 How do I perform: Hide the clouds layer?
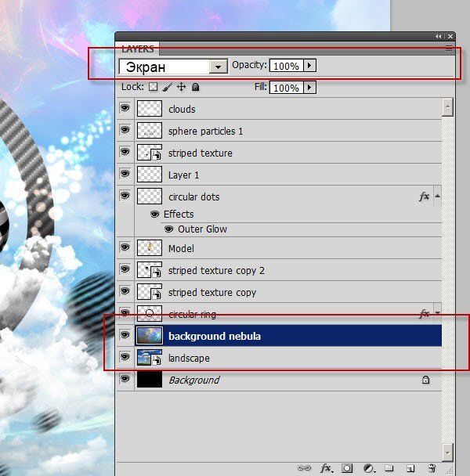coord(125,108)
